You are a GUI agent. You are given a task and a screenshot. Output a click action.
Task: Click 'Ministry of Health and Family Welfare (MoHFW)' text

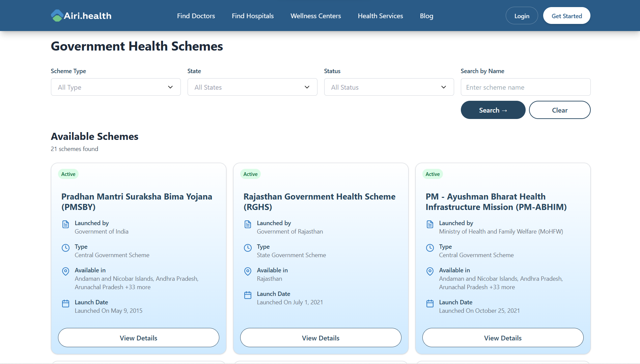click(501, 232)
